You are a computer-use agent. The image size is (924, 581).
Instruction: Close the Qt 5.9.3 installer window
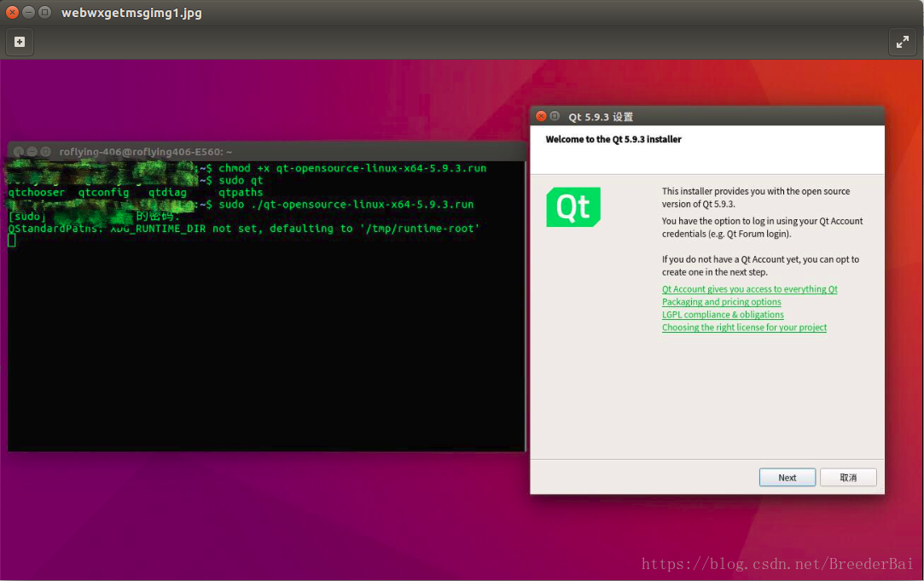pos(541,116)
